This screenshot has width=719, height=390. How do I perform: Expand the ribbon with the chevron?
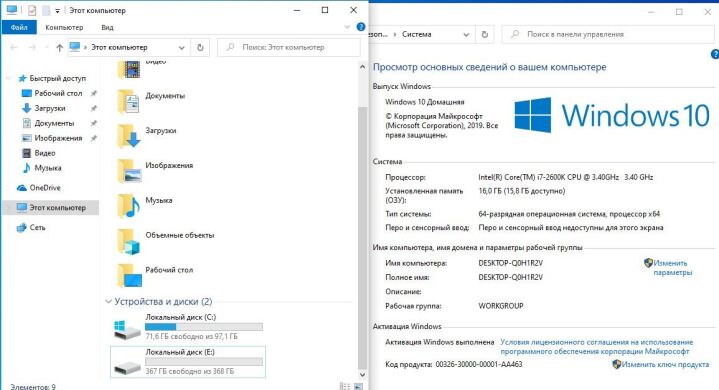pos(347,27)
